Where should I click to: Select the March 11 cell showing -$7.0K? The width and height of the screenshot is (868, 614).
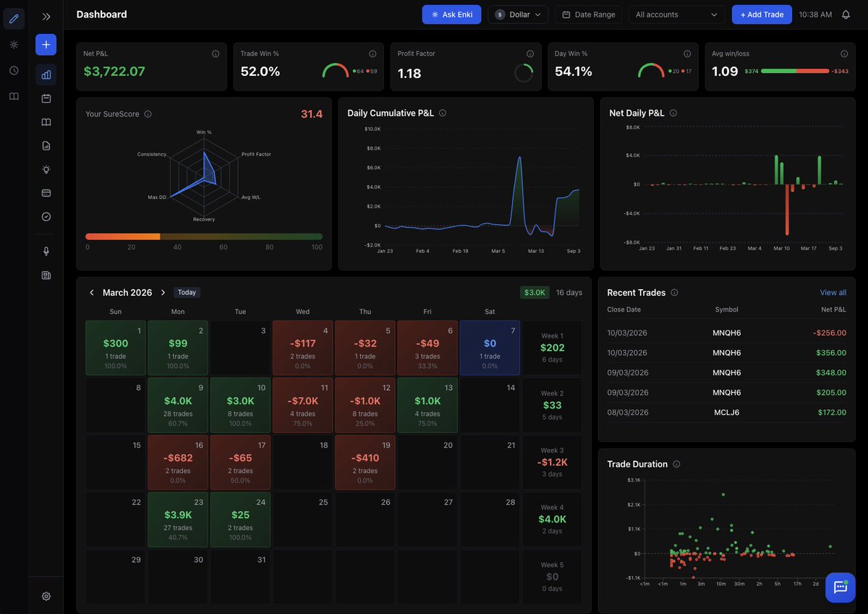(303, 405)
